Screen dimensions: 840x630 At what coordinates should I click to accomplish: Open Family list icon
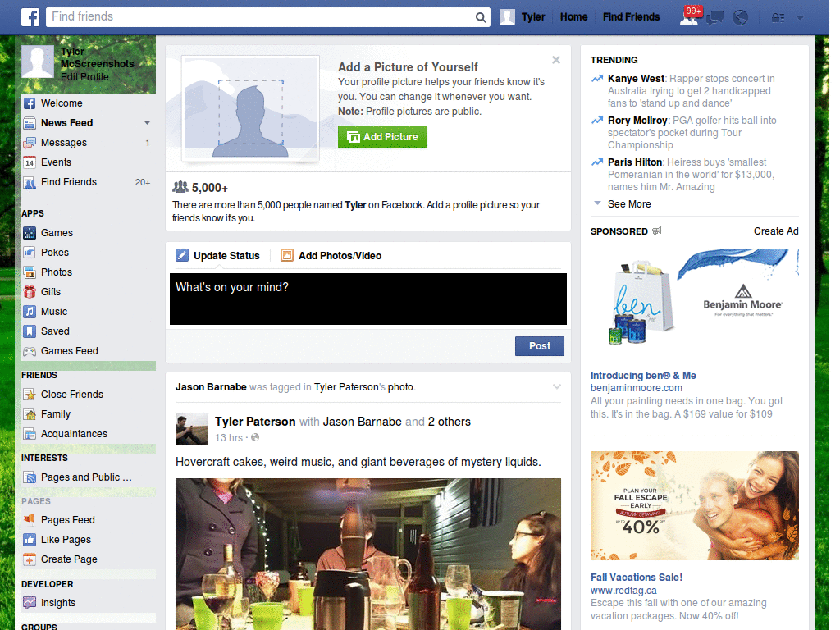[x=30, y=414]
